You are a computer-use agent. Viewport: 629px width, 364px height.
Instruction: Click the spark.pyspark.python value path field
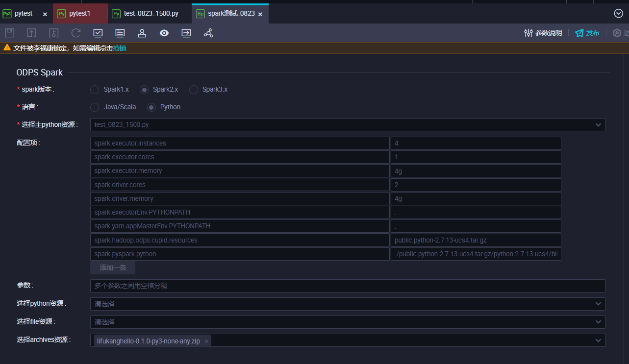(476, 254)
